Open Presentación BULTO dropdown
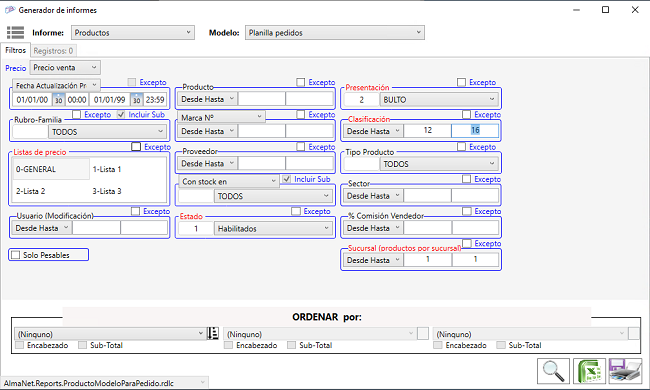 (x=439, y=99)
